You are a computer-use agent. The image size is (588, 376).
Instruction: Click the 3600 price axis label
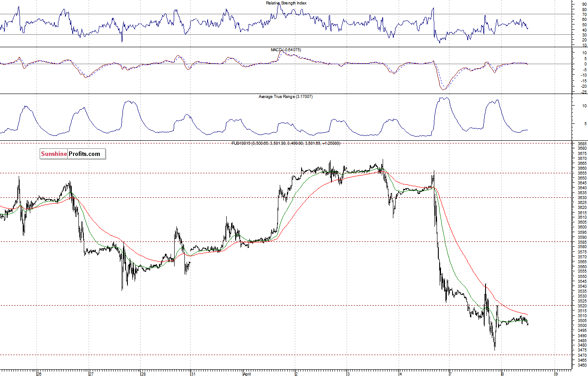coord(581,227)
